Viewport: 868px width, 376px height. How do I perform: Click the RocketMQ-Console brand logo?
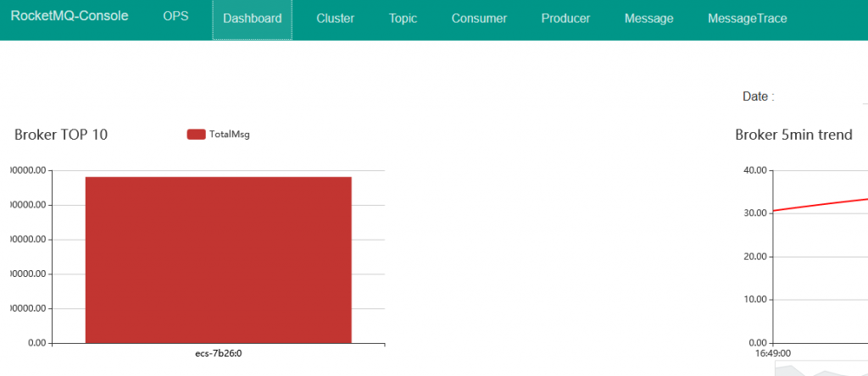tap(70, 17)
